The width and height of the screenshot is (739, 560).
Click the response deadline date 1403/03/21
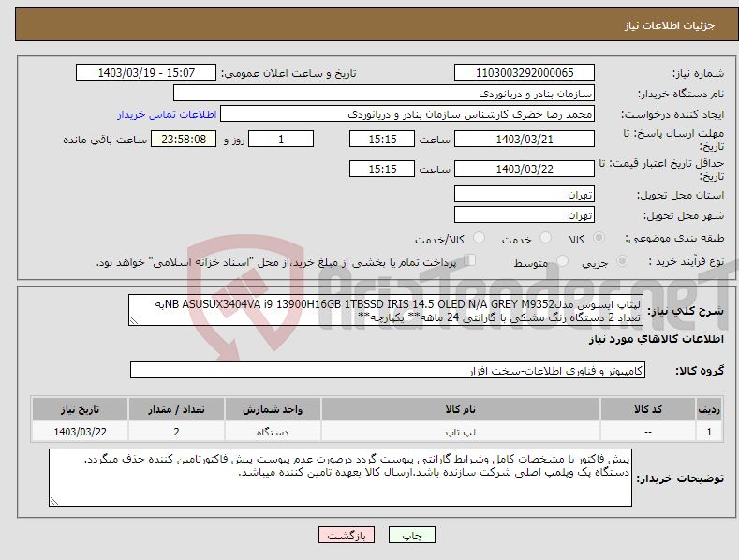pos(525,139)
